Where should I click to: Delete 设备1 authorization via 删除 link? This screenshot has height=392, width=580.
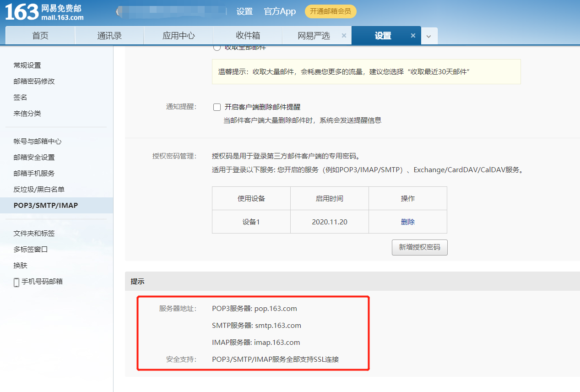coord(407,222)
